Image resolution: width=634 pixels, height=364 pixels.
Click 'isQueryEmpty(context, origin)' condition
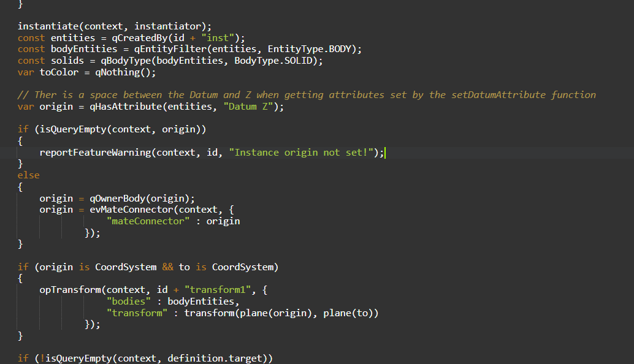(x=120, y=130)
